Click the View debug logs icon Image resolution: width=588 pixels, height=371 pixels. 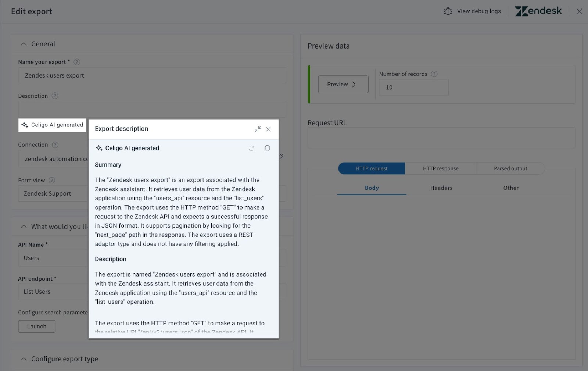coord(448,11)
